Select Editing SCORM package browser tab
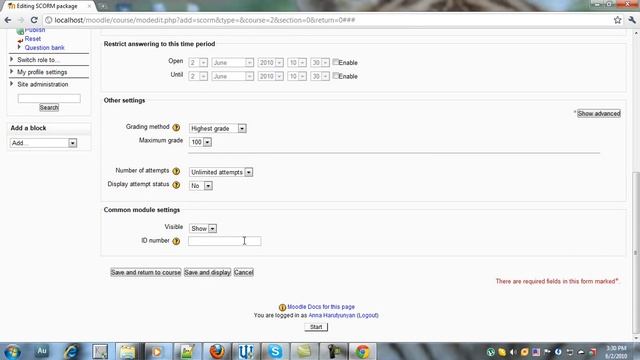The height and width of the screenshot is (360, 640). [x=48, y=6]
